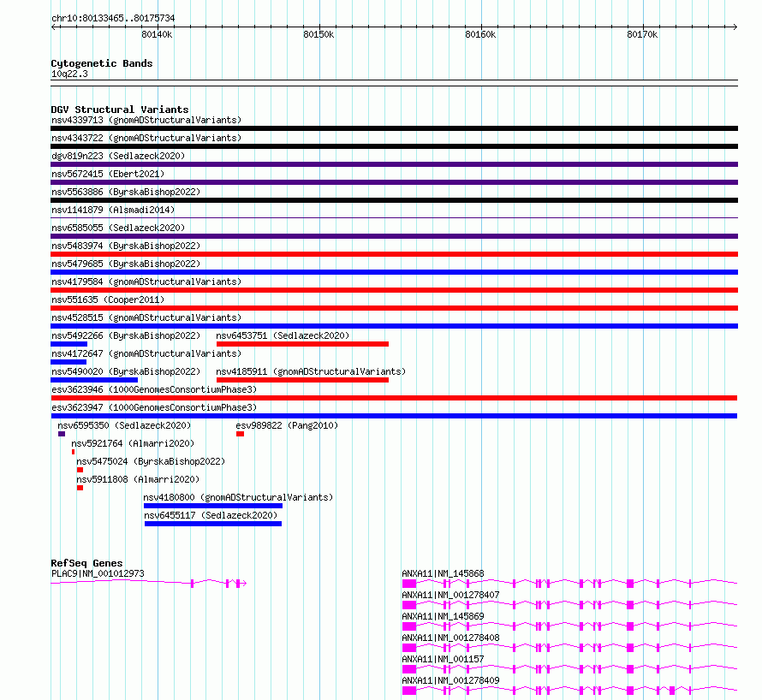
Task: Click the small red mark under nsv5921764
Action: [74, 452]
